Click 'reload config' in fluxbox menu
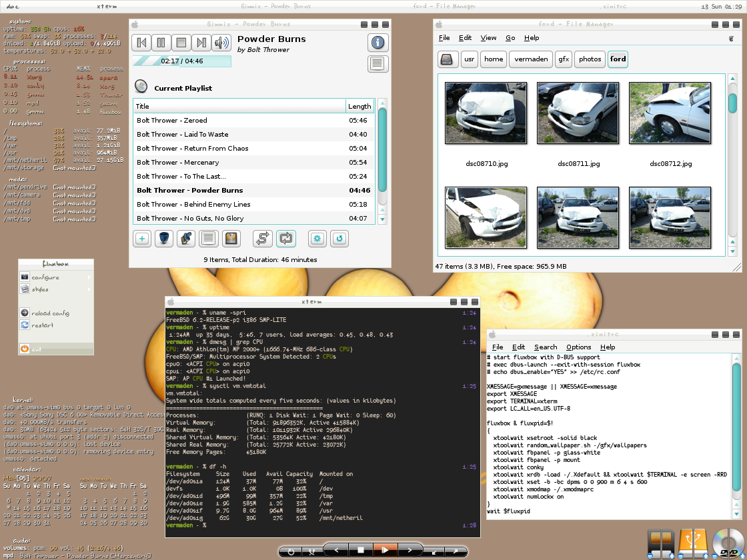The height and width of the screenshot is (560, 747). pos(56,313)
